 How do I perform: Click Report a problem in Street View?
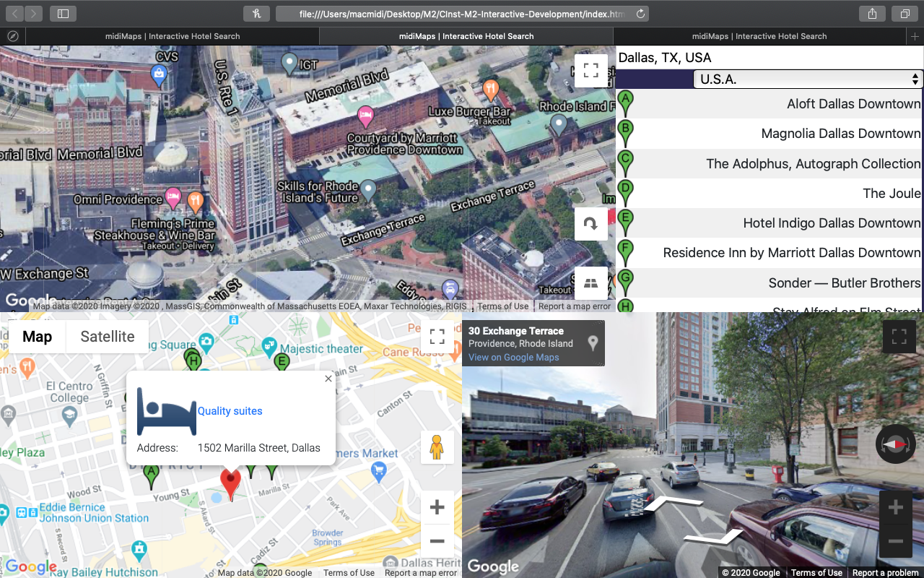(x=886, y=573)
